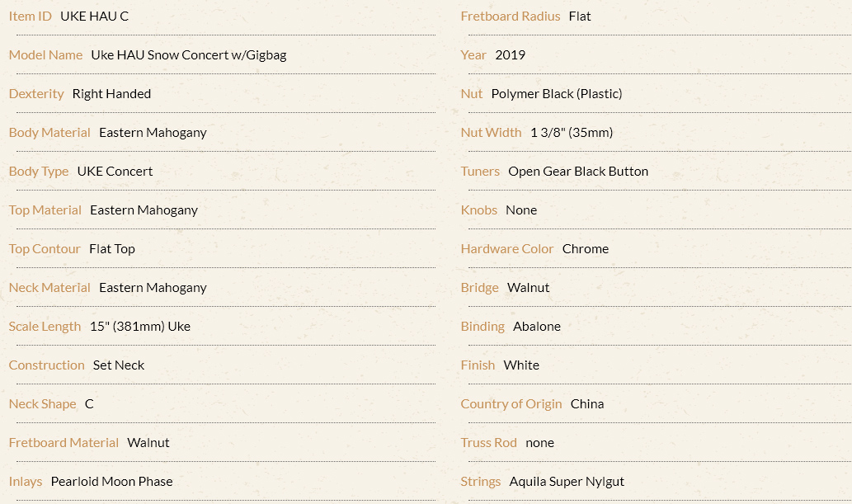Viewport: 852px width, 504px height.
Task: Click the Neck Shape label
Action: click(42, 404)
